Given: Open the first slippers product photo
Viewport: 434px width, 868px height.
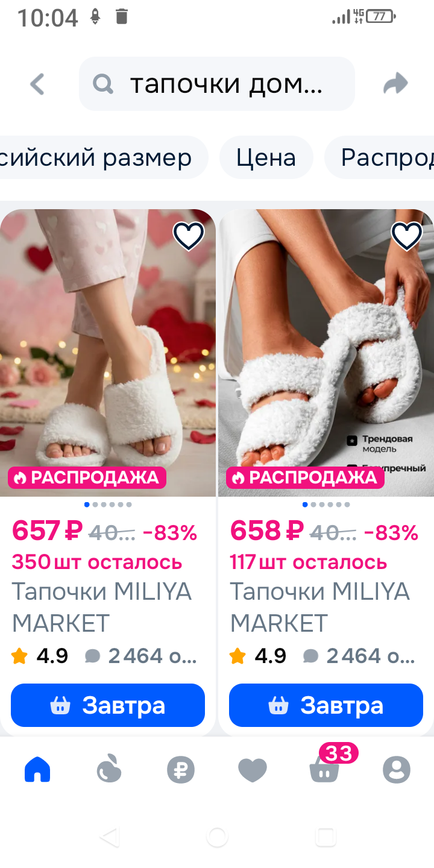Looking at the screenshot, I should click(108, 353).
